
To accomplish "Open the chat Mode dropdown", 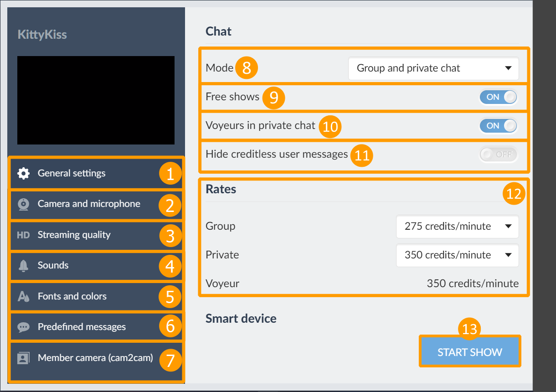I will click(433, 68).
